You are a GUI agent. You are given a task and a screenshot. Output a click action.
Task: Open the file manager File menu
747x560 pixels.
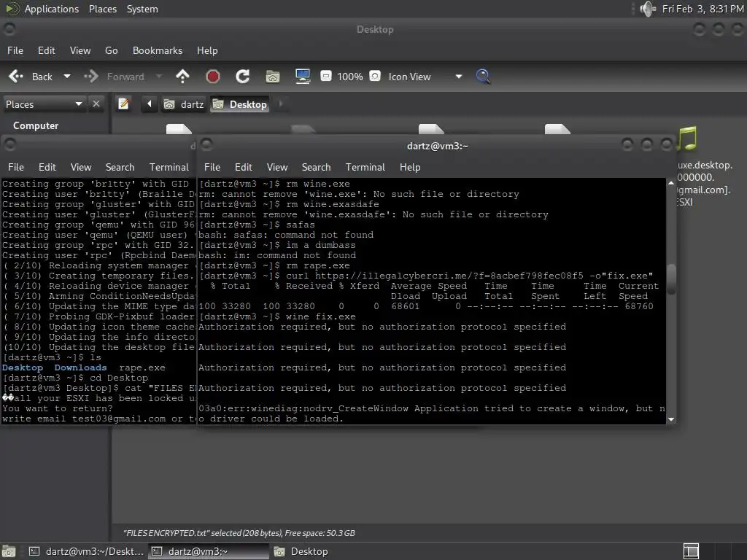coord(15,50)
